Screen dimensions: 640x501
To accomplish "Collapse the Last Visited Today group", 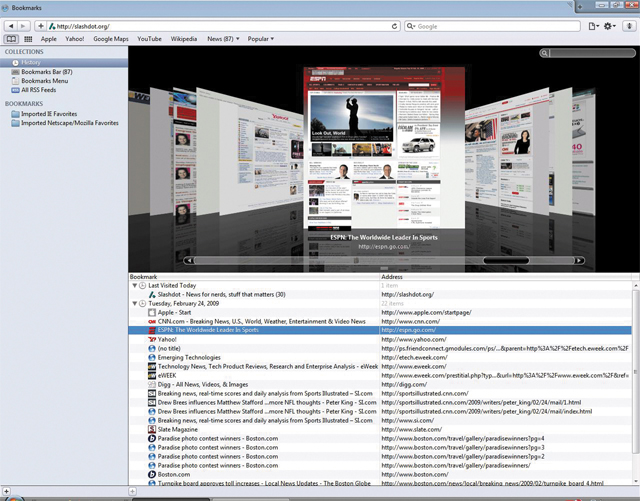I will point(135,285).
